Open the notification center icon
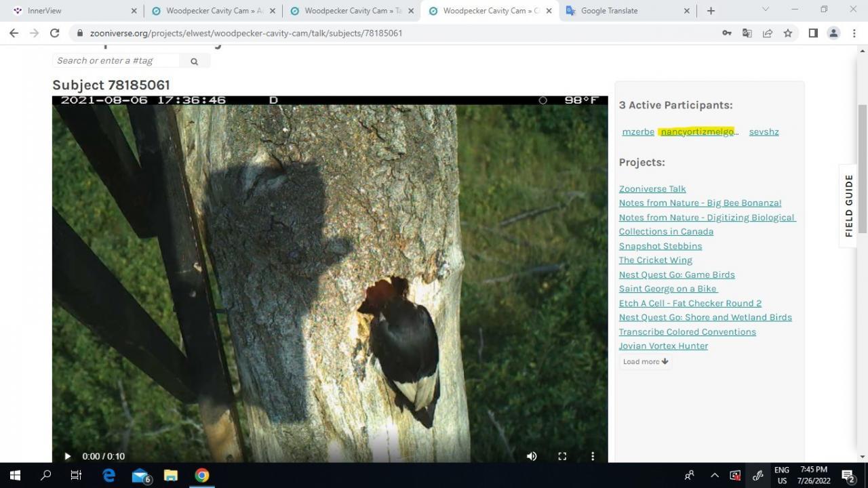The image size is (868, 488). 848,475
